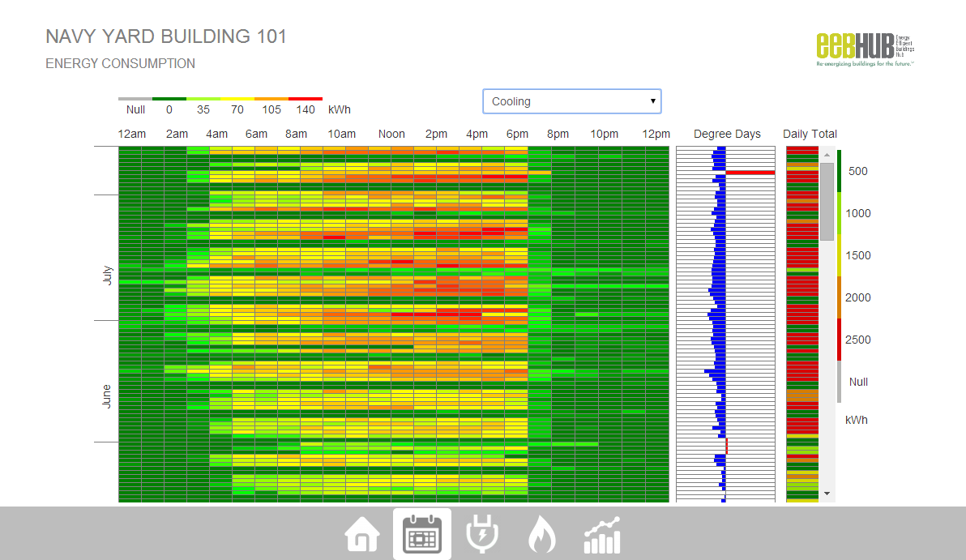Click the 10pm column label

point(605,134)
